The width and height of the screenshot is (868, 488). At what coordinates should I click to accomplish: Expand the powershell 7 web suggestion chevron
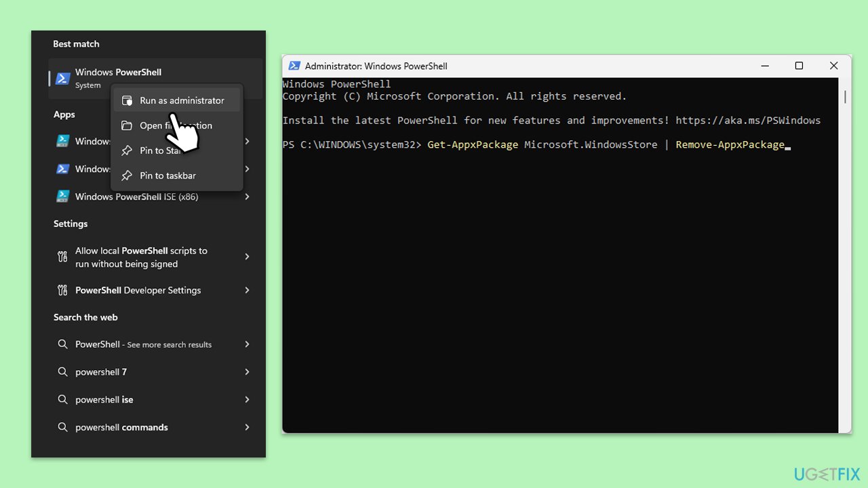(x=247, y=372)
